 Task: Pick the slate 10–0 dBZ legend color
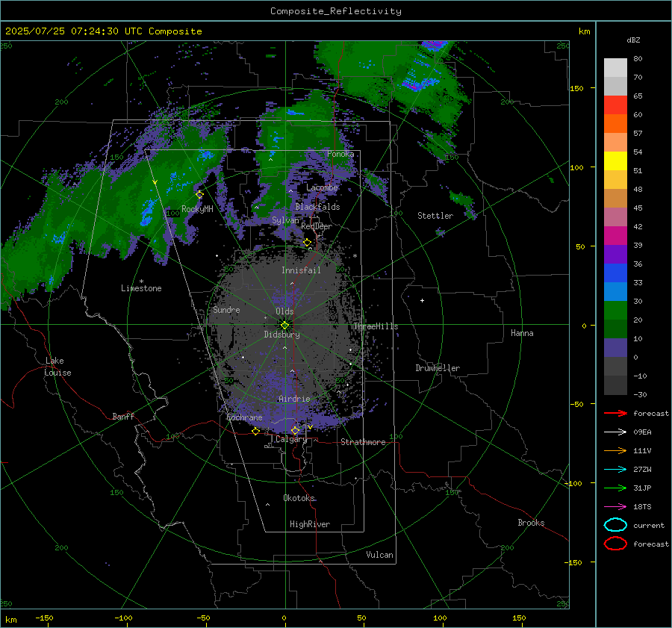[x=615, y=348]
